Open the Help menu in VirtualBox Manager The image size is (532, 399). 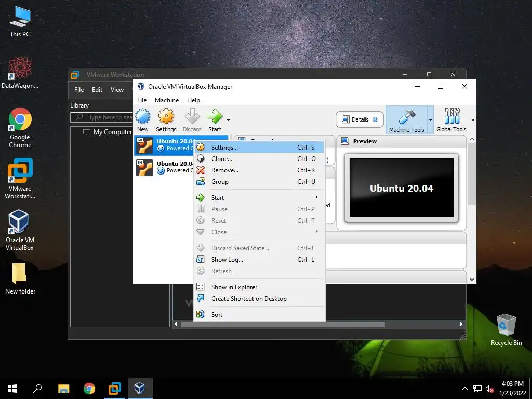[193, 100]
